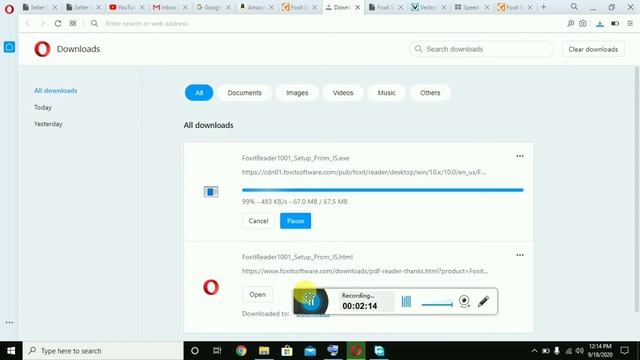This screenshot has width=640, height=360.
Task: Click the Windows taskbar search box
Action: [x=103, y=351]
